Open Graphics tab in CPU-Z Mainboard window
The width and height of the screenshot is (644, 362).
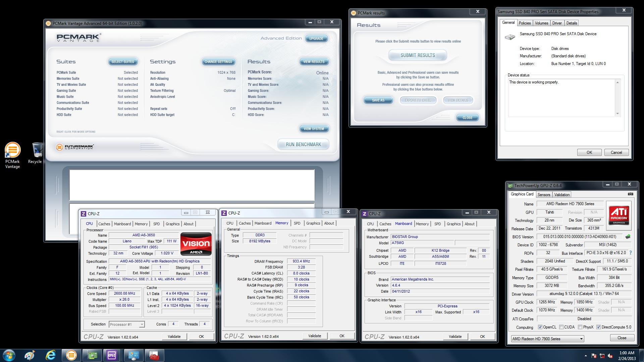point(453,224)
